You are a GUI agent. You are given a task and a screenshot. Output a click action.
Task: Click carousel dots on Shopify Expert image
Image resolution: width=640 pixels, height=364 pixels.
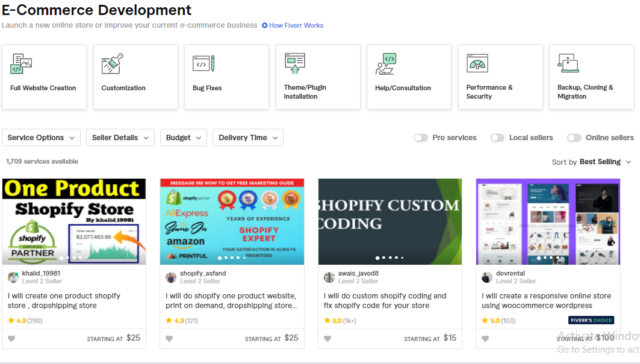point(232,258)
